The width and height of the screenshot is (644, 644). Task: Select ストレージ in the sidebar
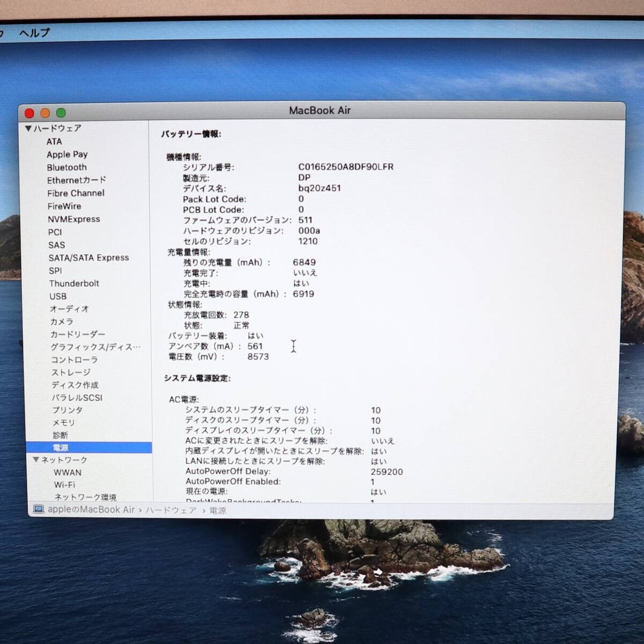(x=71, y=372)
